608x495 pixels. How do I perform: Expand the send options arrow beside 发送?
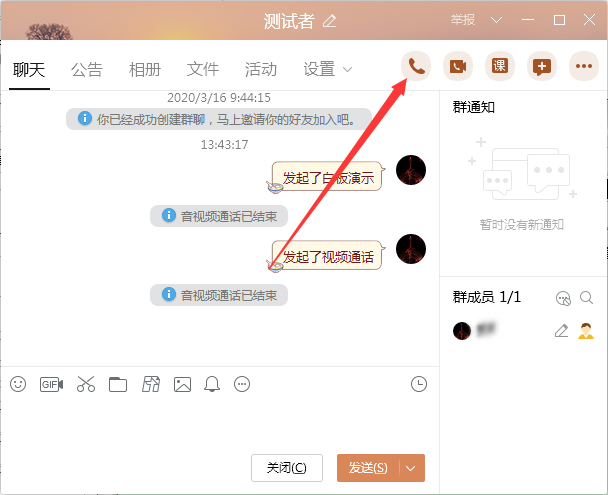point(411,468)
